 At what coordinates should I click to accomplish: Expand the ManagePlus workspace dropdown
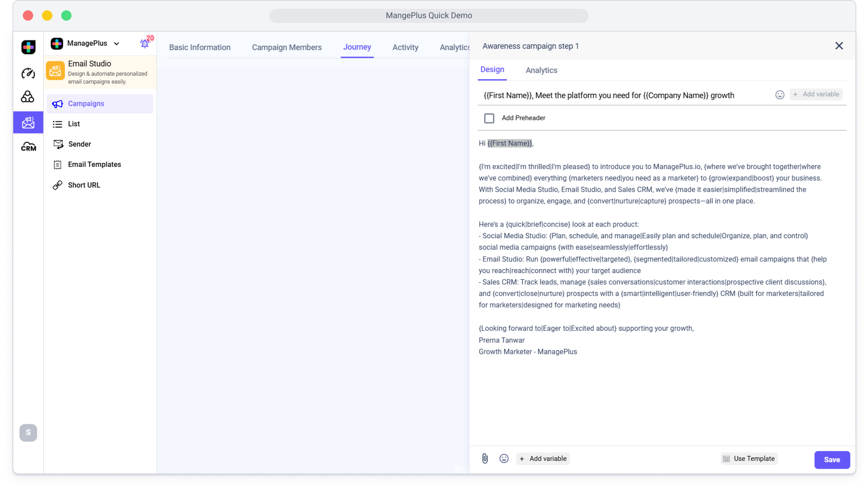pos(116,44)
